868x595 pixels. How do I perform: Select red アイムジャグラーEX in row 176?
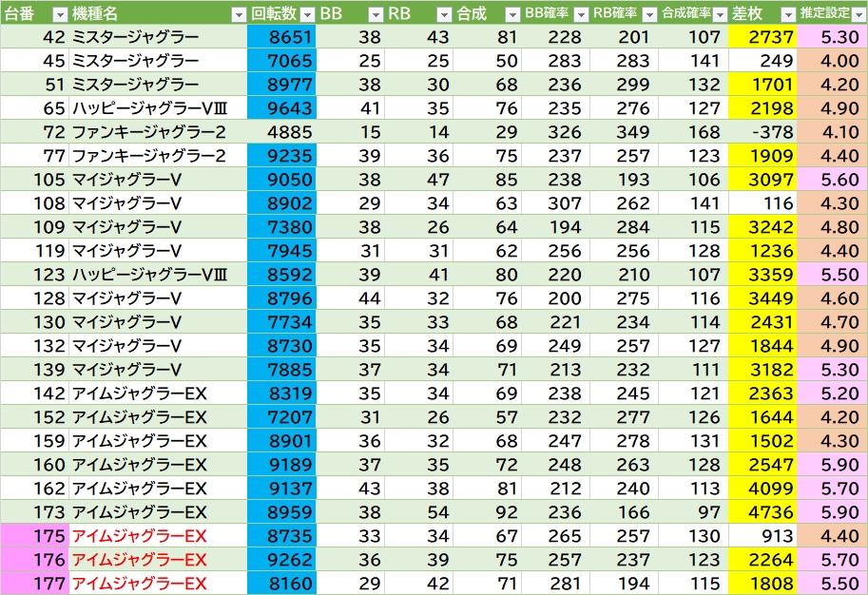pyautogui.click(x=158, y=560)
